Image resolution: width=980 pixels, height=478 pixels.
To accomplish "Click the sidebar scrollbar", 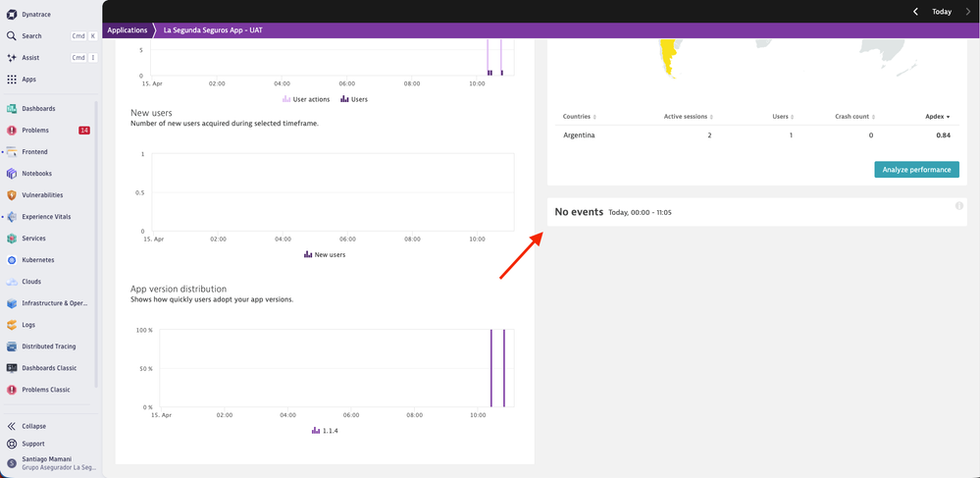I will (95, 244).
